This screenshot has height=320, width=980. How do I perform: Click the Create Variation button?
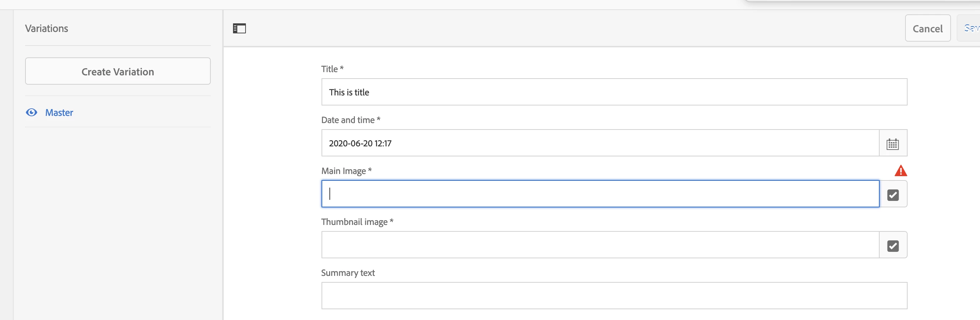(x=118, y=71)
